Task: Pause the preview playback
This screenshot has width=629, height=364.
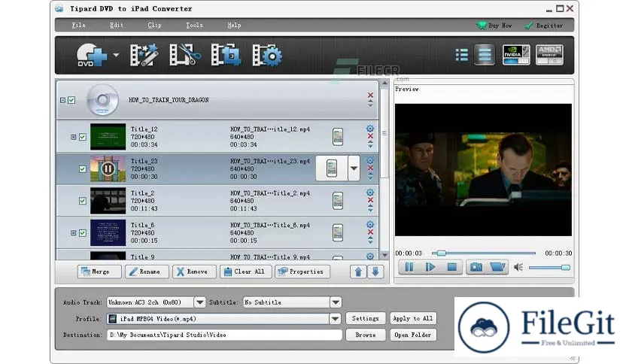Action: pyautogui.click(x=409, y=267)
